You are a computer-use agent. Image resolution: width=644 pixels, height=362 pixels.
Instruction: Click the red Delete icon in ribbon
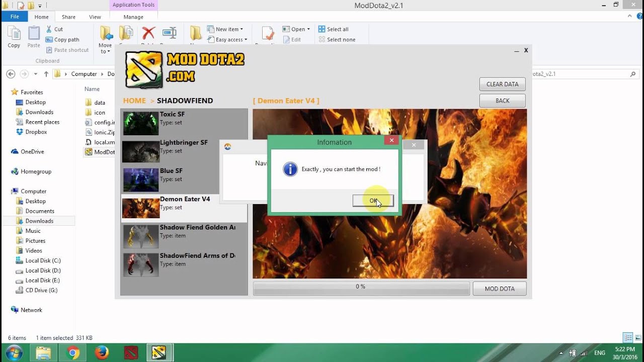coord(148,34)
